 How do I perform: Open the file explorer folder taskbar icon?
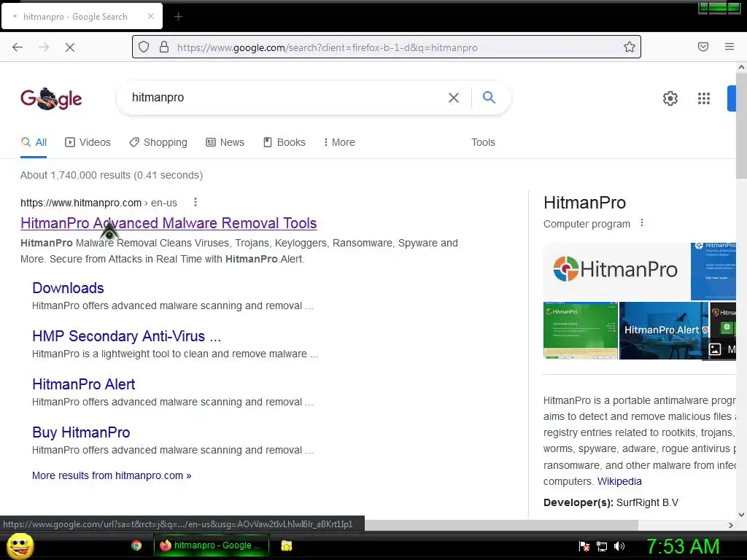[286, 545]
